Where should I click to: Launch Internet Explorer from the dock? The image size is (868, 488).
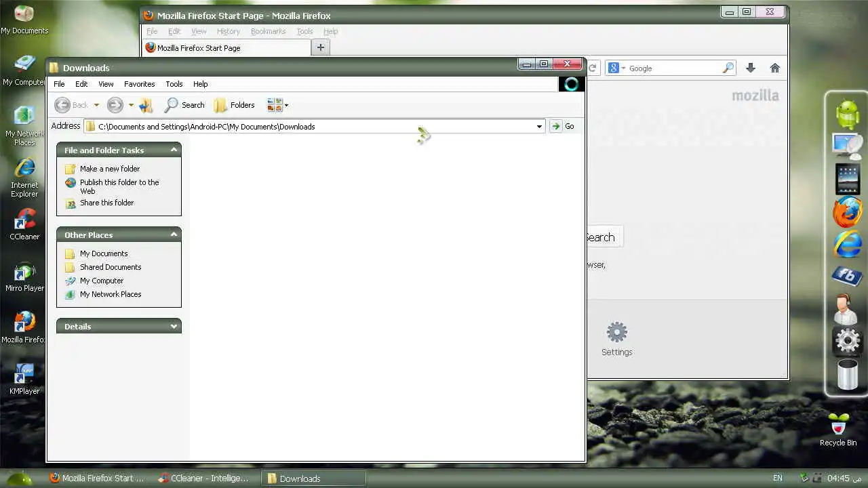[x=848, y=244]
